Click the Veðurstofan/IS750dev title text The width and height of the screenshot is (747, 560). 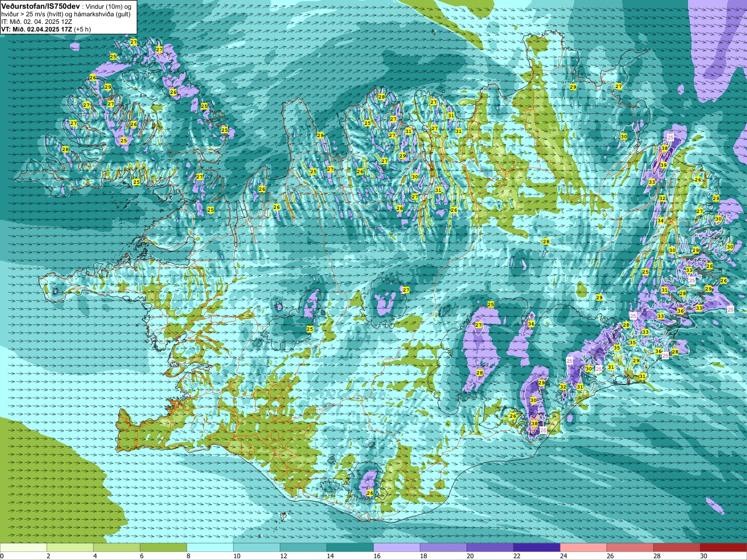(x=40, y=6)
